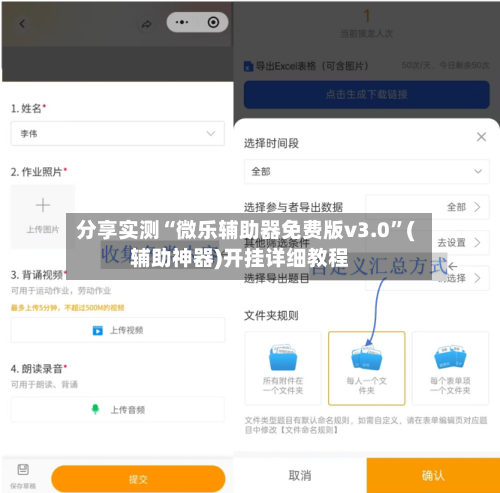
Task: Tap the back arrow icon
Action: tap(22, 24)
